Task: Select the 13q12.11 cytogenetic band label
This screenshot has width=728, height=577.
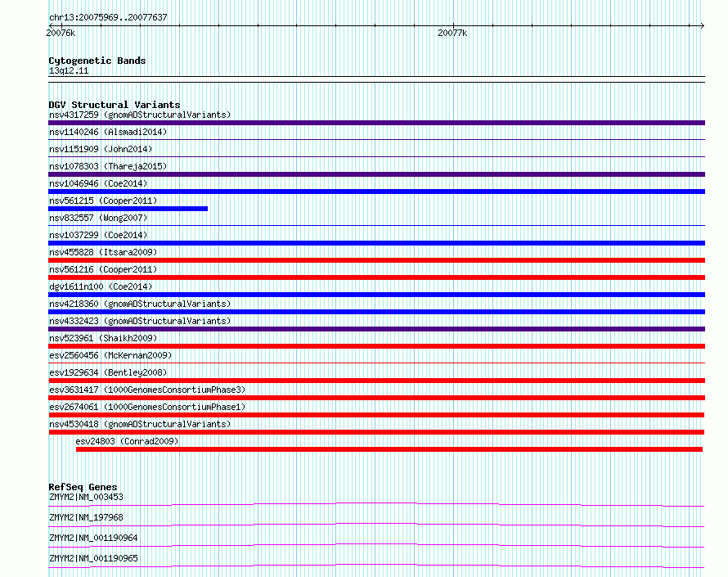Action: click(x=69, y=70)
